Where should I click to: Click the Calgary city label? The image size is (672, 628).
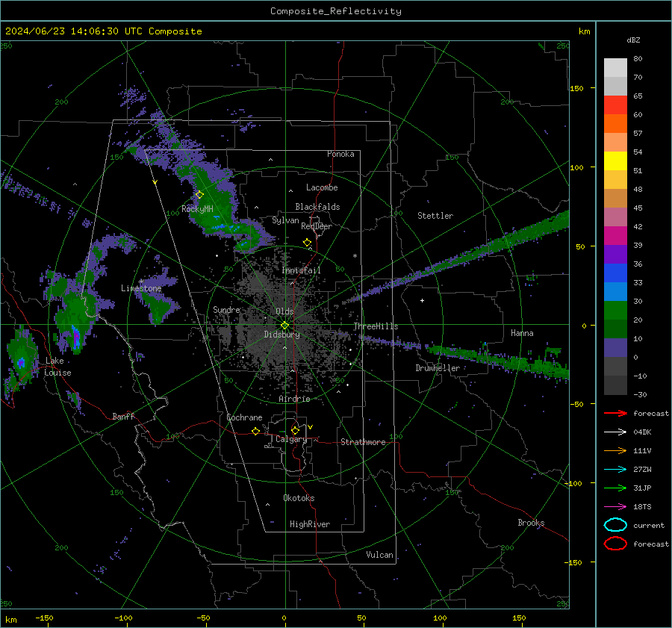click(291, 439)
